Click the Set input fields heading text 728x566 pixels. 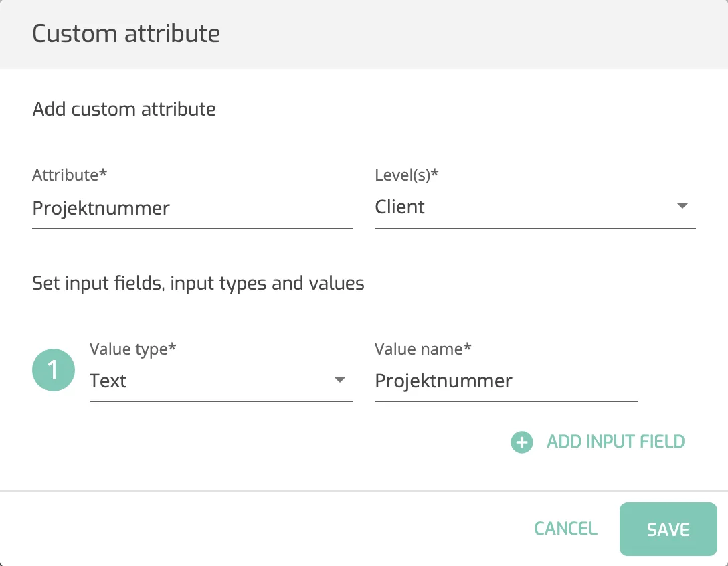click(x=198, y=283)
